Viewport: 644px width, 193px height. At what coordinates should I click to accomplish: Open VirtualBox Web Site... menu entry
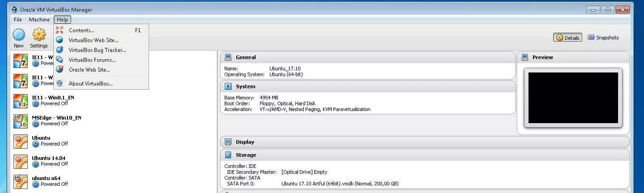point(94,40)
